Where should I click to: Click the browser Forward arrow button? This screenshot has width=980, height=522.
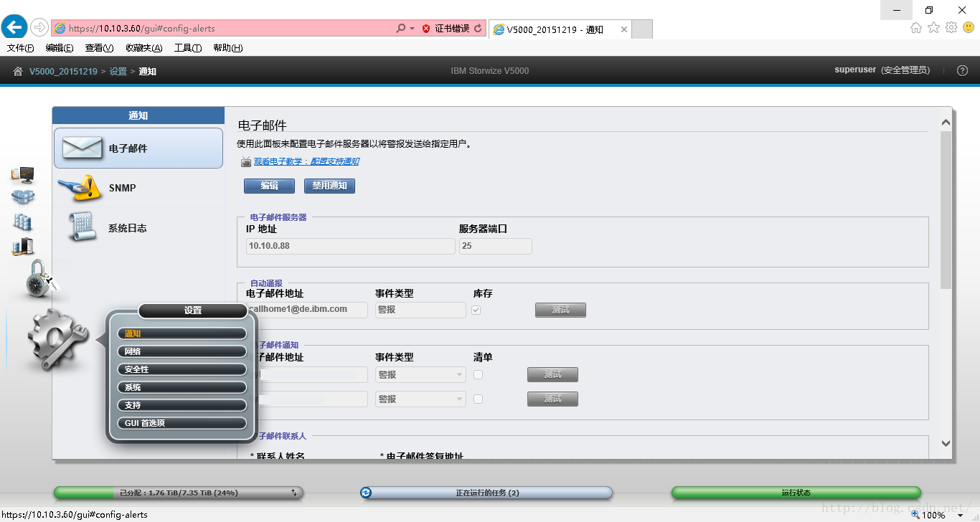[x=39, y=28]
